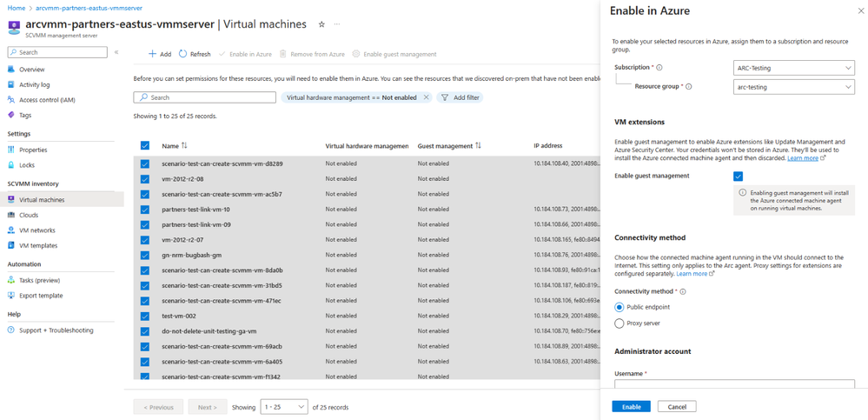Image resolution: width=868 pixels, height=420 pixels.
Task: Favorite this resource with star icon
Action: point(321,24)
